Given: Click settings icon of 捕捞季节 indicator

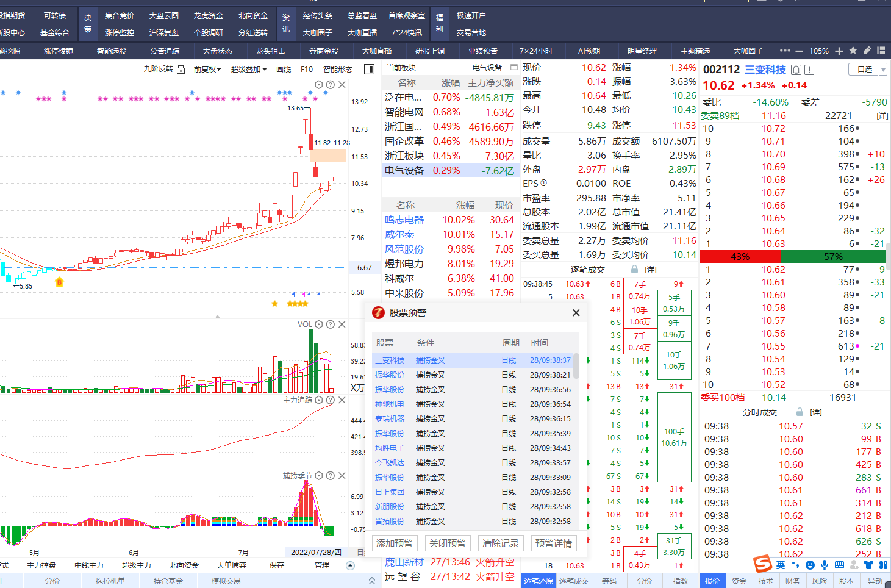Looking at the screenshot, I should pos(319,476).
